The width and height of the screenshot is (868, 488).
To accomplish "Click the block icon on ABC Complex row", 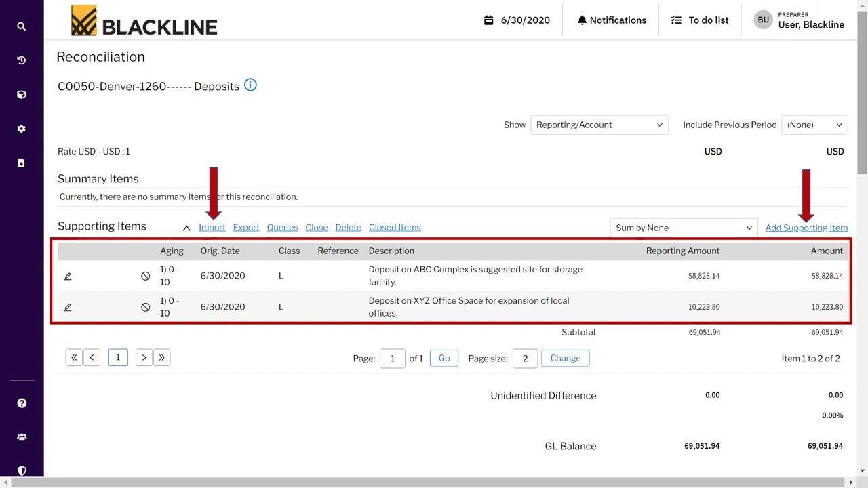I will (145, 276).
